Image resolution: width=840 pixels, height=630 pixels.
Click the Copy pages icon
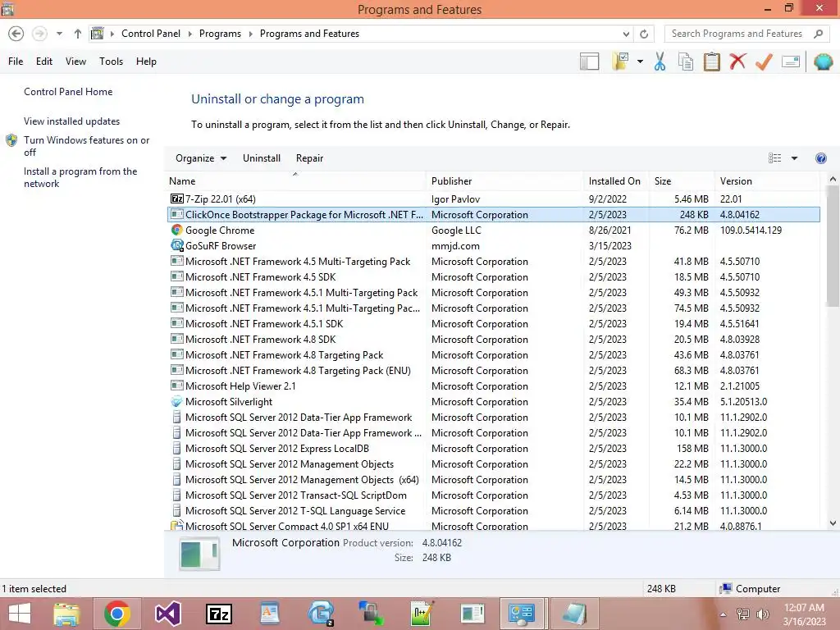click(686, 62)
